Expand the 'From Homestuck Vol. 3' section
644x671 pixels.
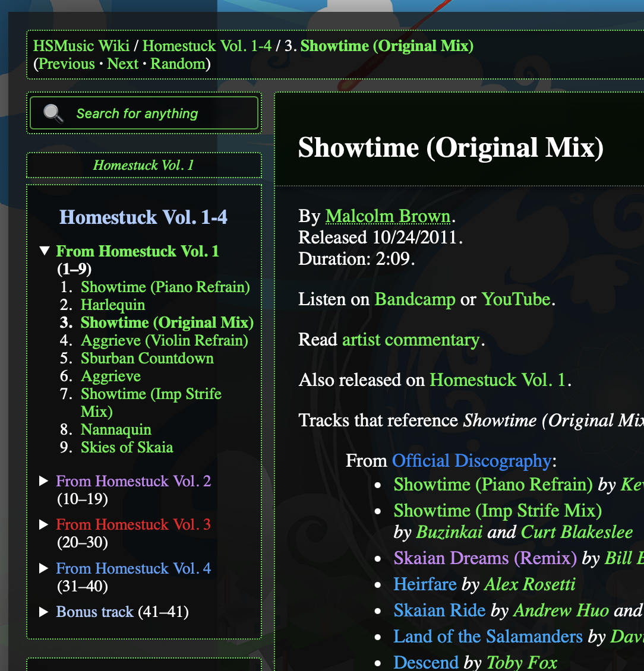(x=43, y=525)
